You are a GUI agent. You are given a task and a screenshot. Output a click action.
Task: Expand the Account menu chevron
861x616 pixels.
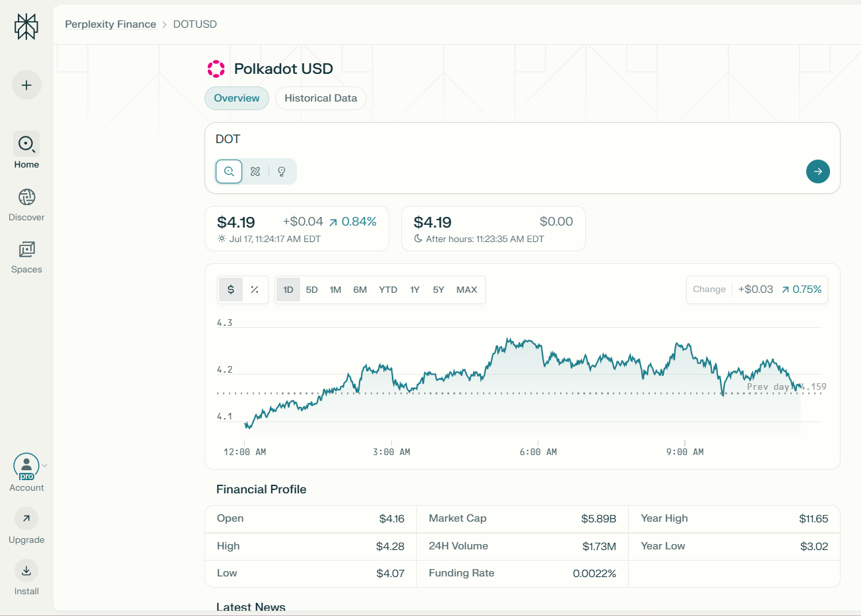click(44, 466)
